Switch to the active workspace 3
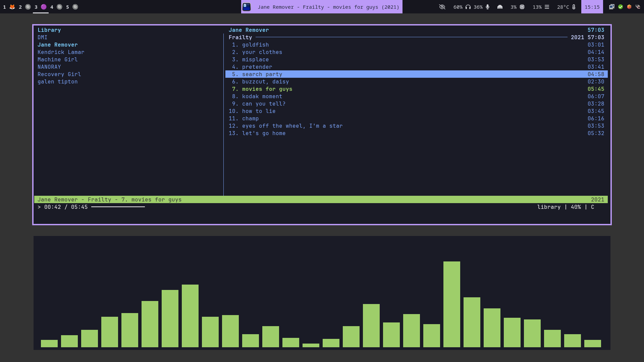Screen dimensions: 644x362 (41, 7)
